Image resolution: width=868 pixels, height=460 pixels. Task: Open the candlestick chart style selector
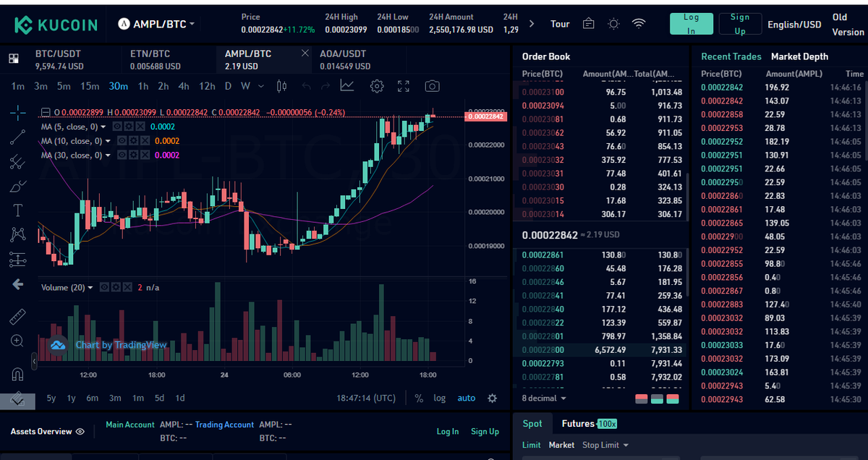pyautogui.click(x=282, y=86)
